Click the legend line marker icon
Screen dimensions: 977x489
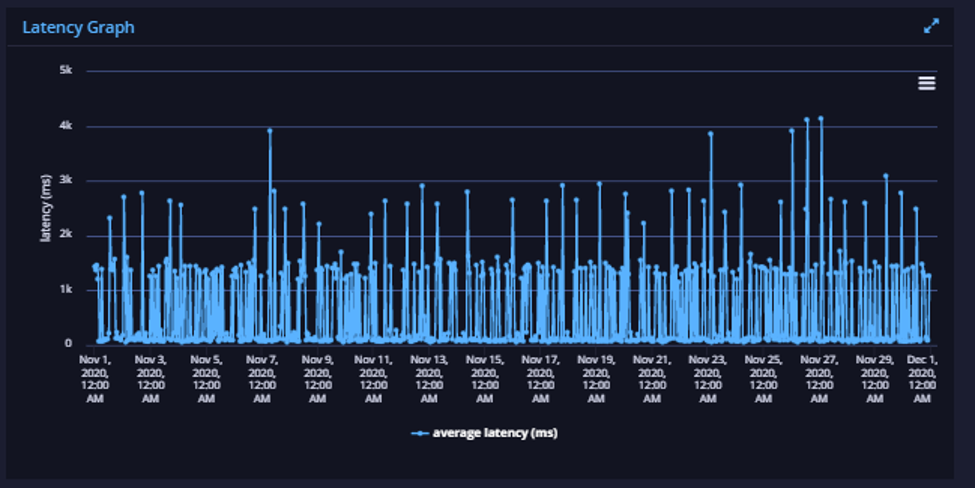point(420,433)
